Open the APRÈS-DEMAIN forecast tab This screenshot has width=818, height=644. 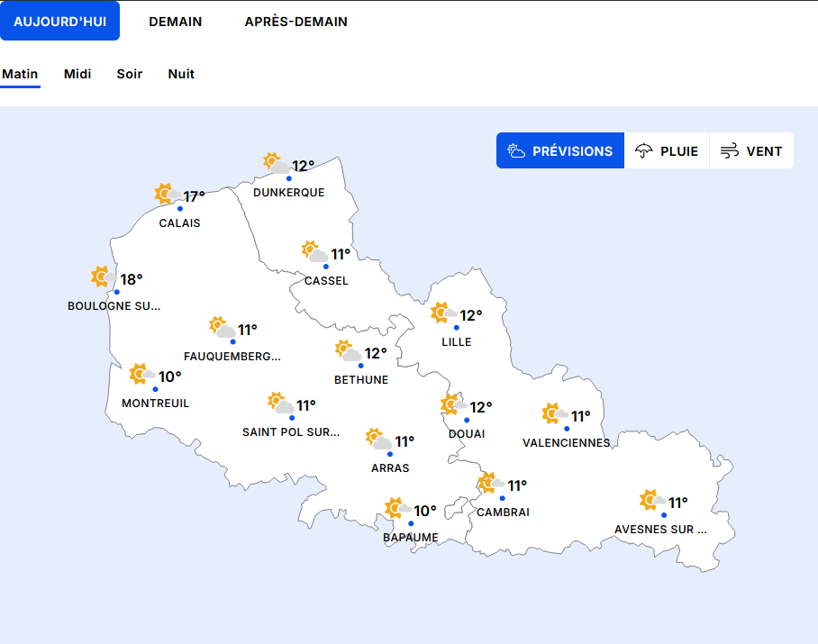click(295, 22)
